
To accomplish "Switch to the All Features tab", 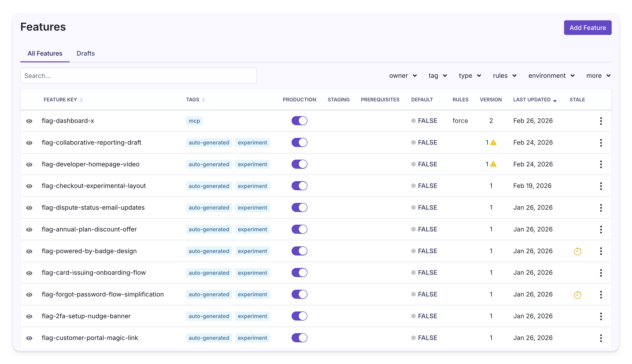I will [45, 53].
